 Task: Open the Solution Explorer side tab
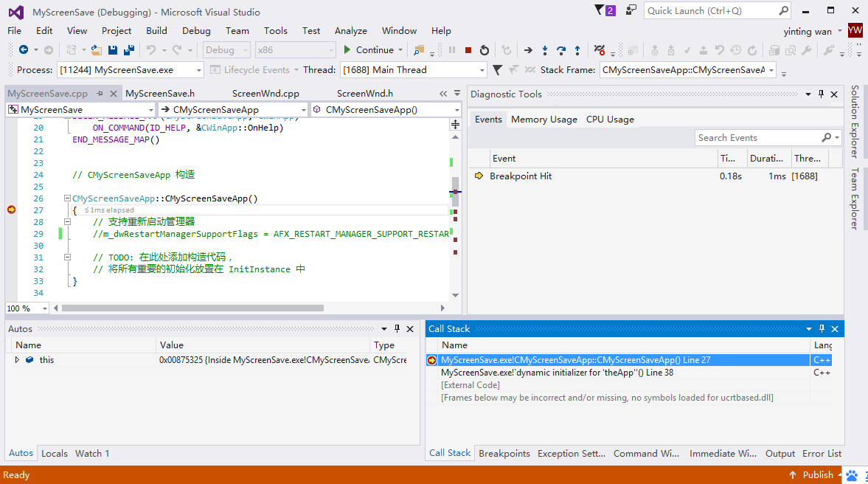pos(855,121)
